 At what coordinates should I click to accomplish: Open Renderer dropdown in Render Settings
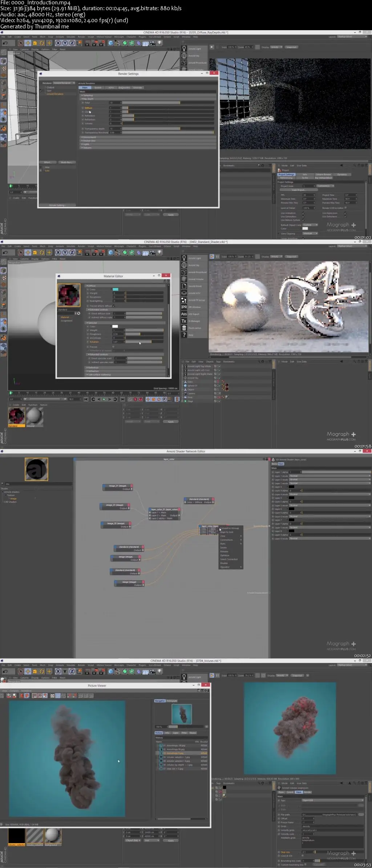point(64,83)
